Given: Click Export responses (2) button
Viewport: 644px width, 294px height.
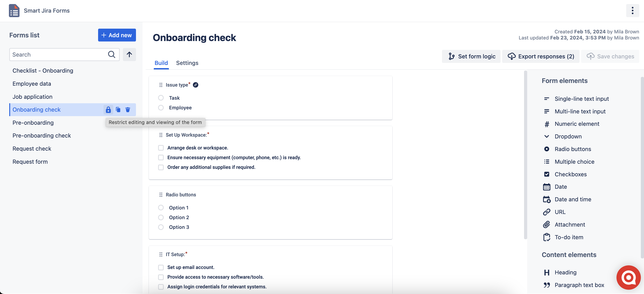Looking at the screenshot, I should coord(540,57).
